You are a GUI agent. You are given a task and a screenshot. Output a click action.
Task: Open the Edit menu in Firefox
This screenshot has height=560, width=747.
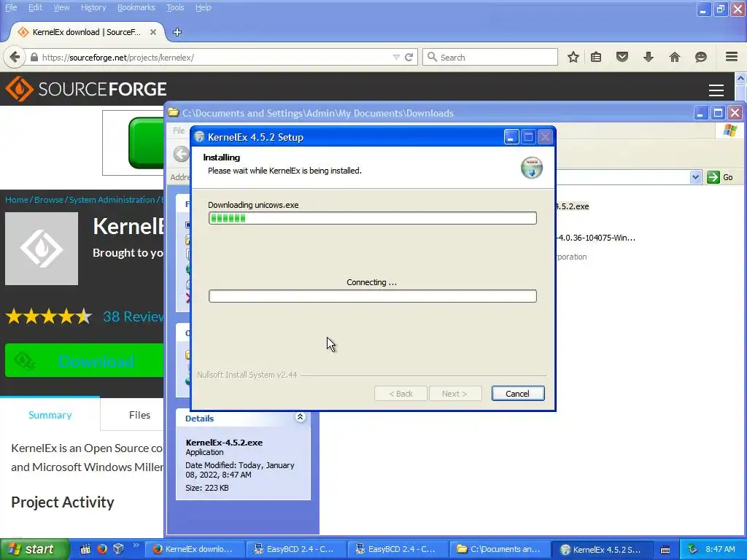tap(35, 7)
